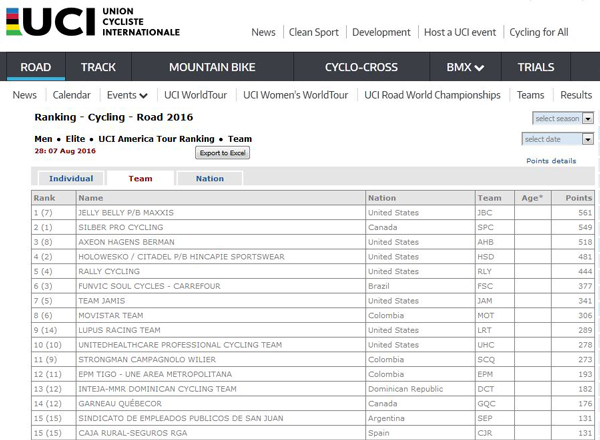Click the MOT team code cell

[495, 315]
